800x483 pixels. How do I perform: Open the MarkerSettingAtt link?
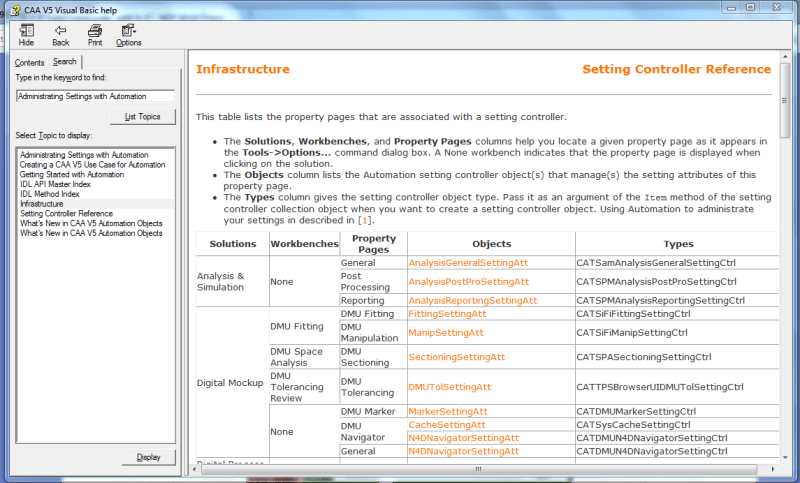(447, 412)
